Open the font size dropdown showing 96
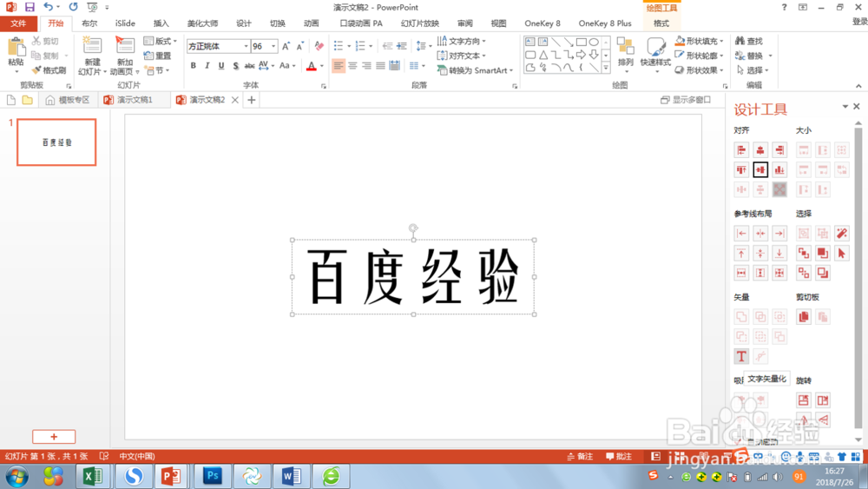Viewport: 868px width, 489px height. point(273,47)
